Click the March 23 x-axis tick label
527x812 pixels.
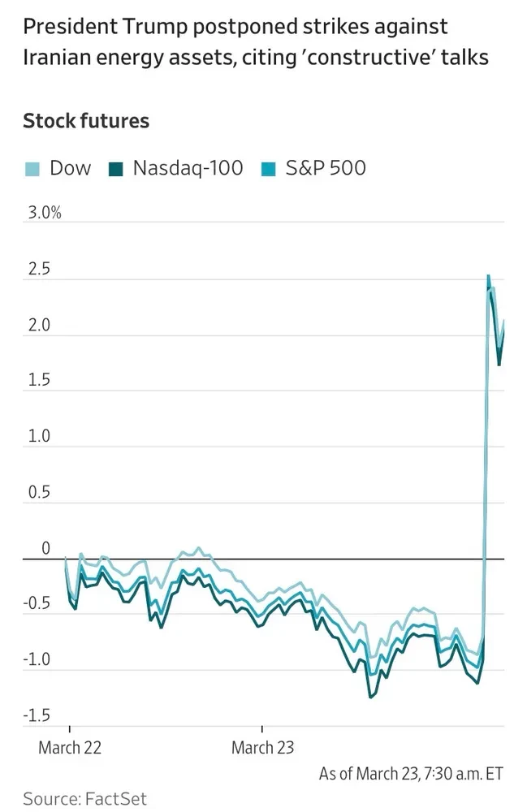(x=262, y=747)
